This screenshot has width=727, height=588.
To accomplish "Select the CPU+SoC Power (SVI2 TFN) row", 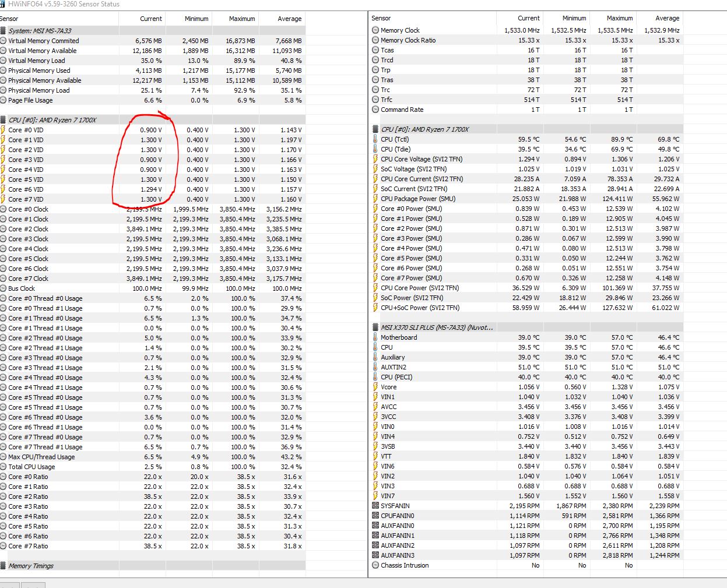I will [x=527, y=308].
